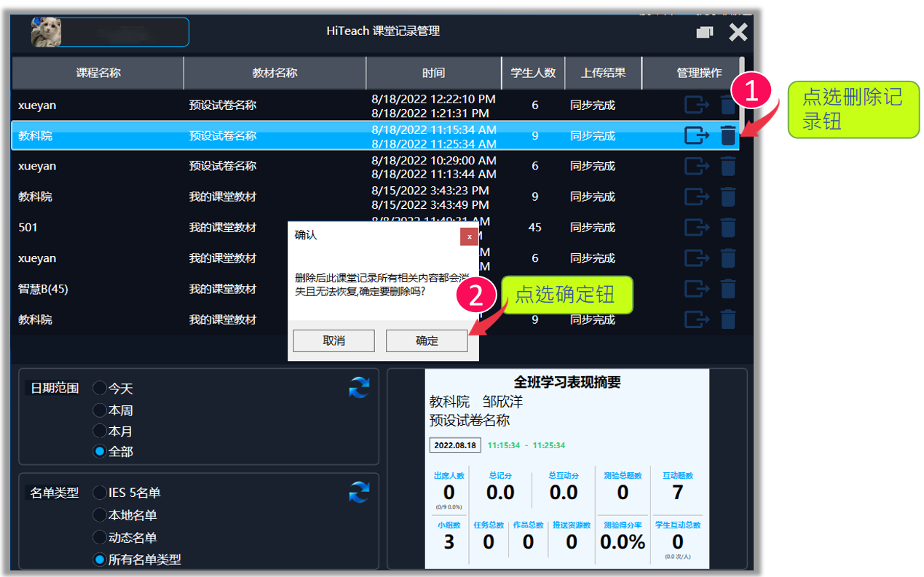
Task: Click the 时间 column header
Action: pos(433,73)
